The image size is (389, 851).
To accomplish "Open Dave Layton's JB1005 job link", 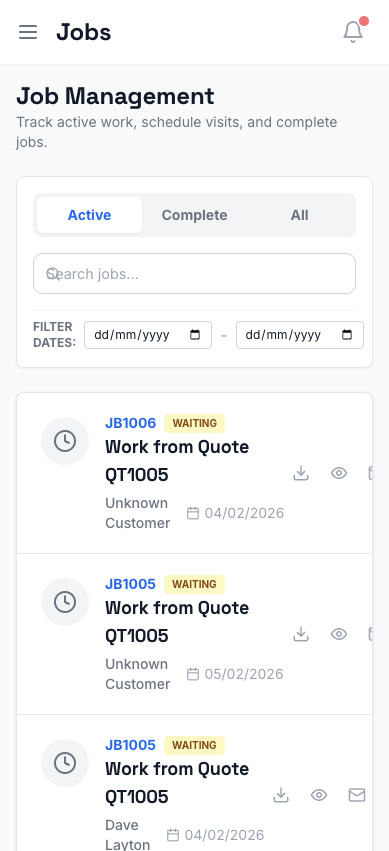I will point(130,745).
